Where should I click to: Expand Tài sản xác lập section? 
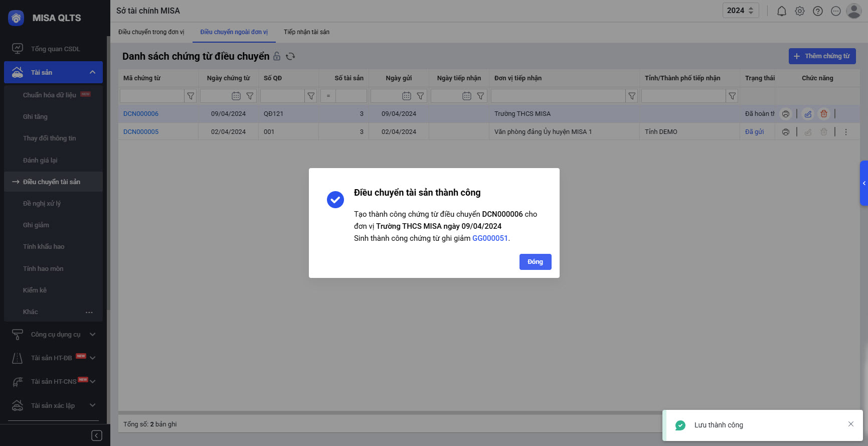point(92,405)
